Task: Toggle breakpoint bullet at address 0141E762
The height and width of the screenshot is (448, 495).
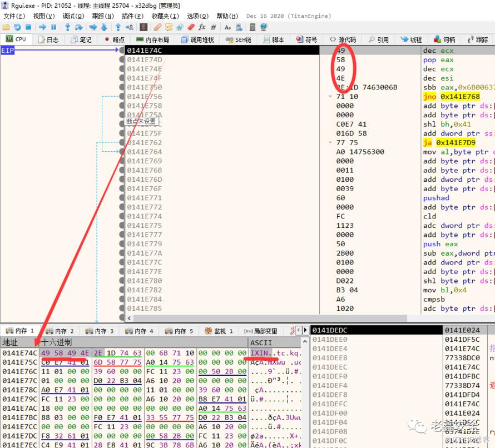Action: coord(122,143)
